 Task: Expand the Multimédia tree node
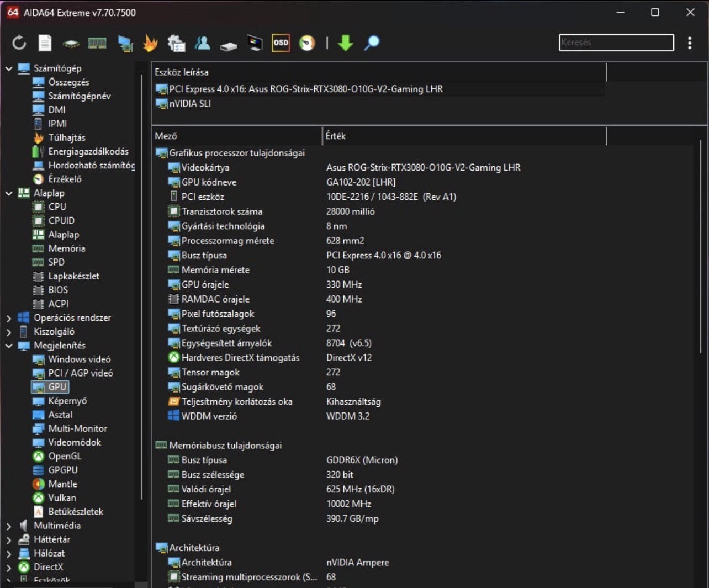[9, 525]
